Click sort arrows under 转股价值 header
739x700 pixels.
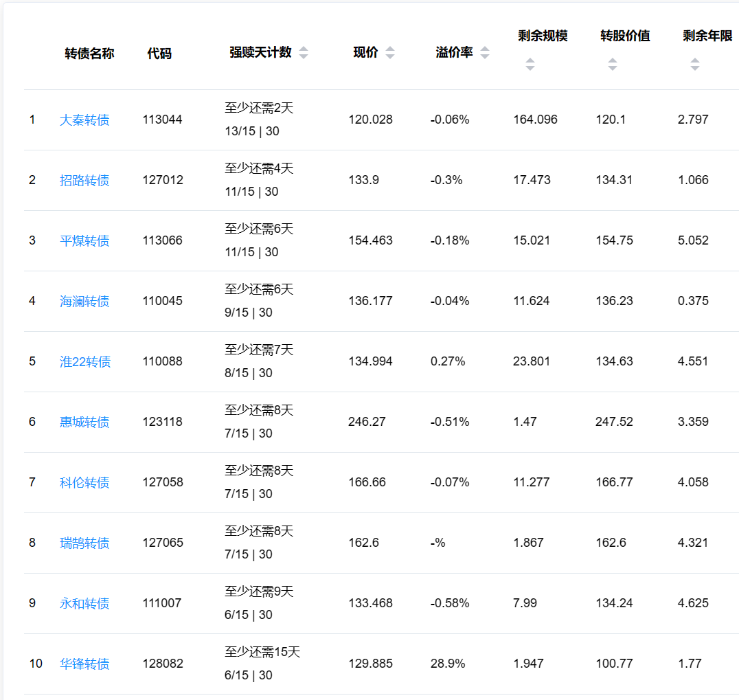(612, 65)
